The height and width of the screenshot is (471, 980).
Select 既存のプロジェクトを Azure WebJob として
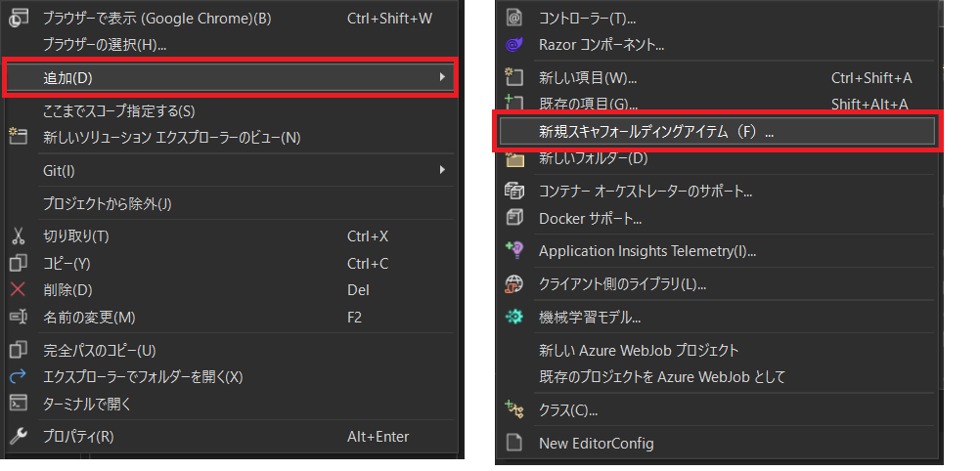point(662,376)
